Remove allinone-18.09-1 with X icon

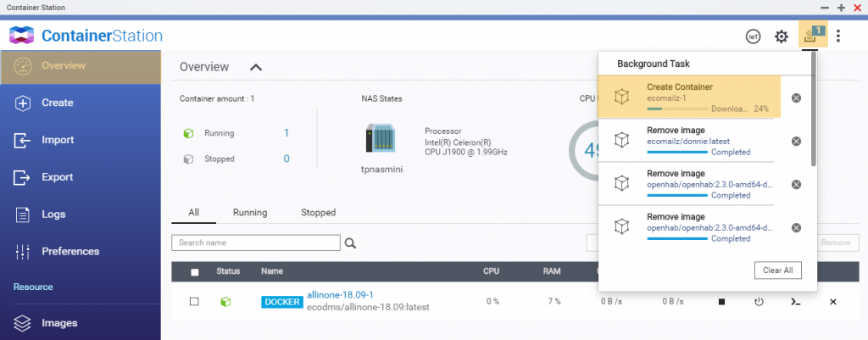pos(833,302)
